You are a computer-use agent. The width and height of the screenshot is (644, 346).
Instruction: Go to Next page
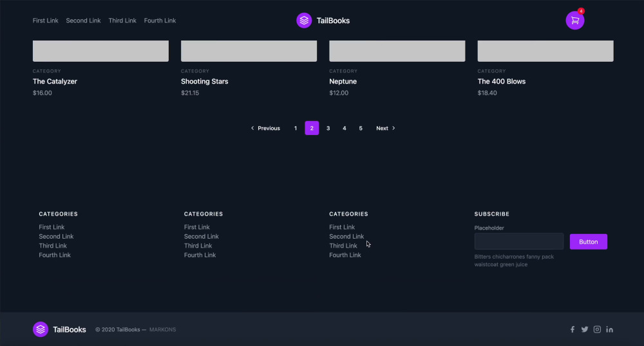385,129
